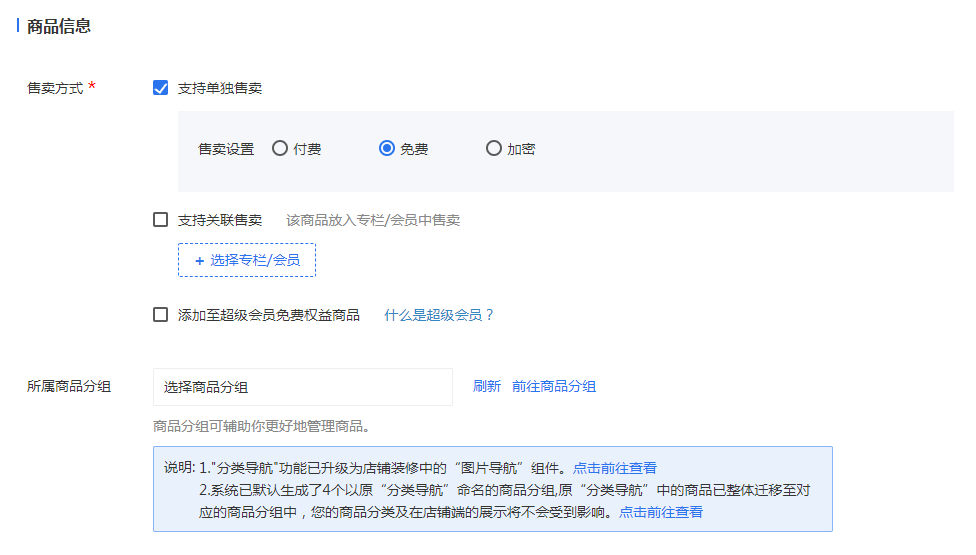Click 点击前往查看 link after 图片导航

click(x=615, y=468)
